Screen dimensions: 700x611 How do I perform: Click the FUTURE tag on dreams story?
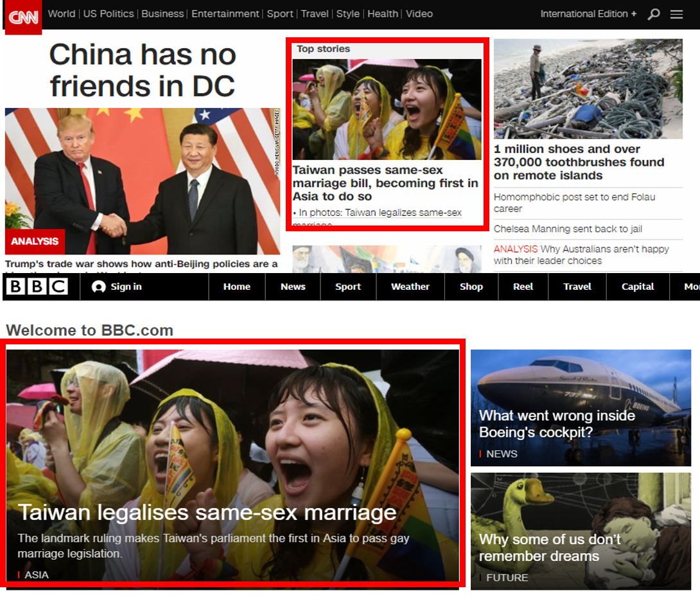[x=507, y=578]
